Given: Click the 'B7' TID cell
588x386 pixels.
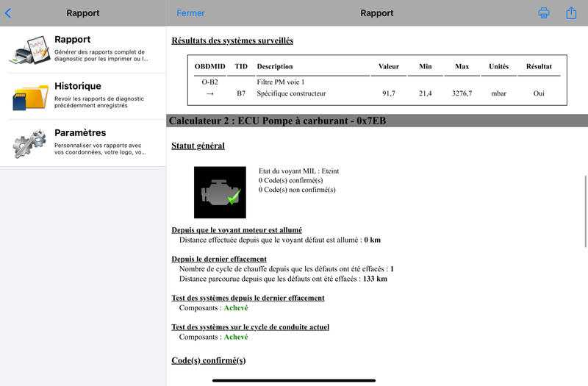Looking at the screenshot, I should point(241,93).
